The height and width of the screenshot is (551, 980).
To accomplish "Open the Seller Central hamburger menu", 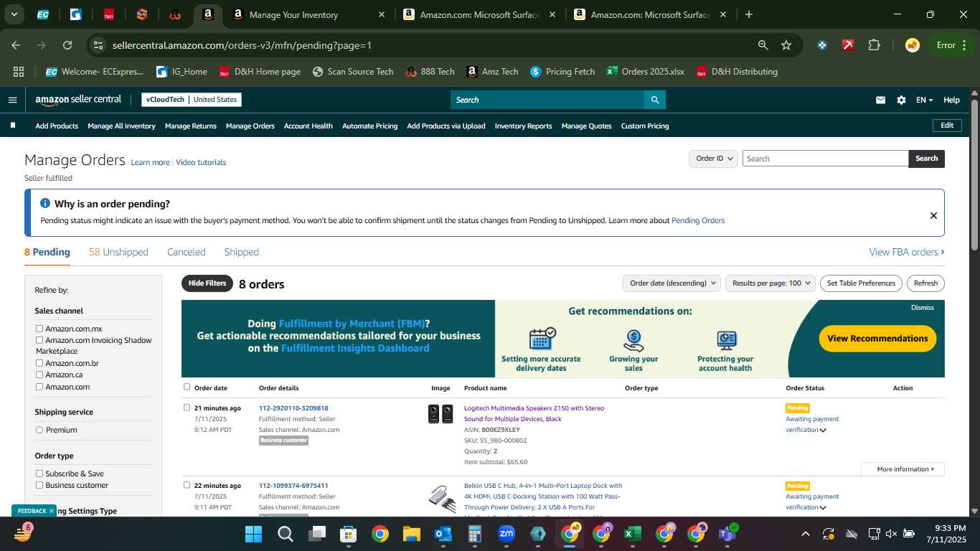I will [x=12, y=100].
